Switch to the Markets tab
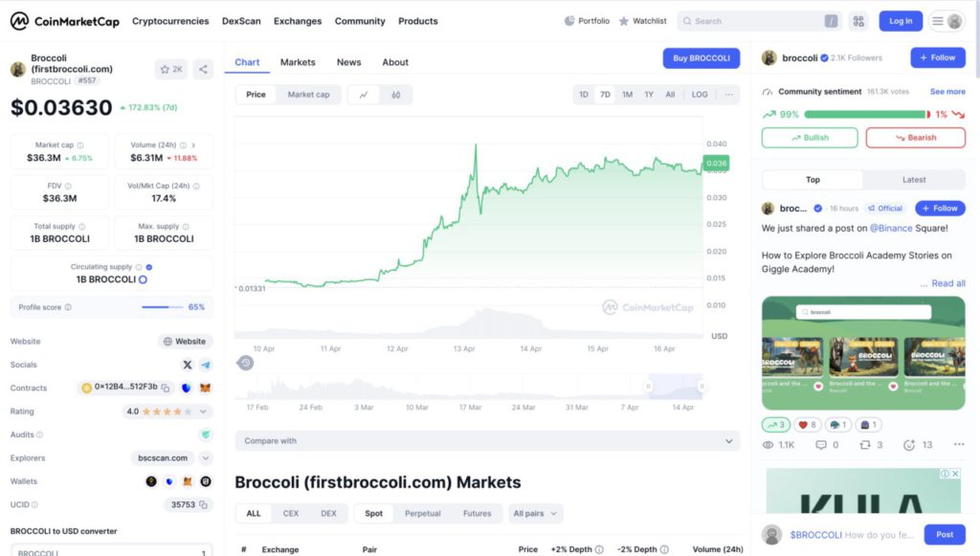 pyautogui.click(x=298, y=62)
